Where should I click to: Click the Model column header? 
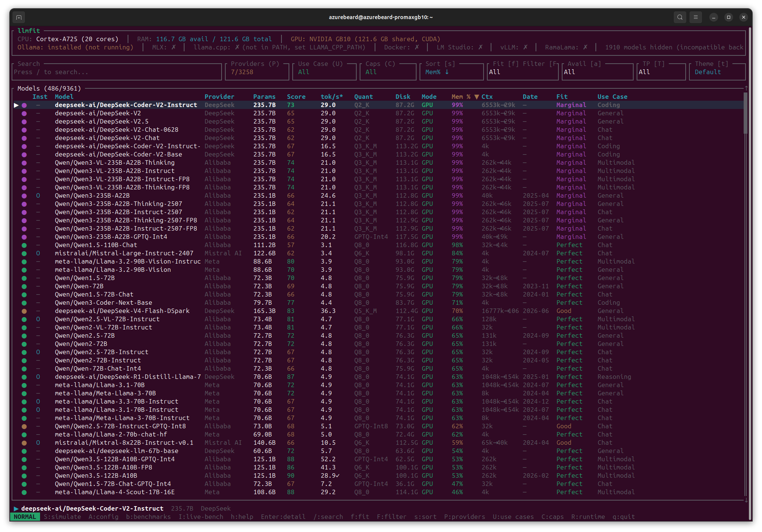click(x=64, y=97)
